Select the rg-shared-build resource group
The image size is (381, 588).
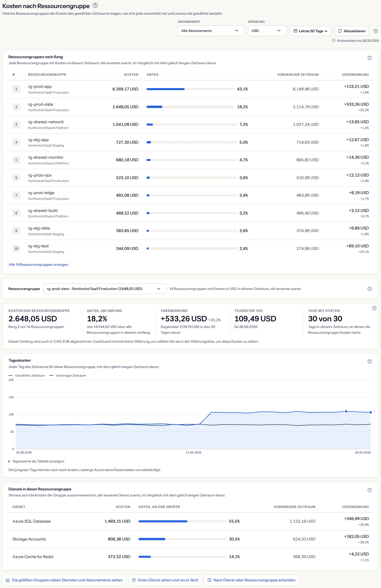(43, 210)
